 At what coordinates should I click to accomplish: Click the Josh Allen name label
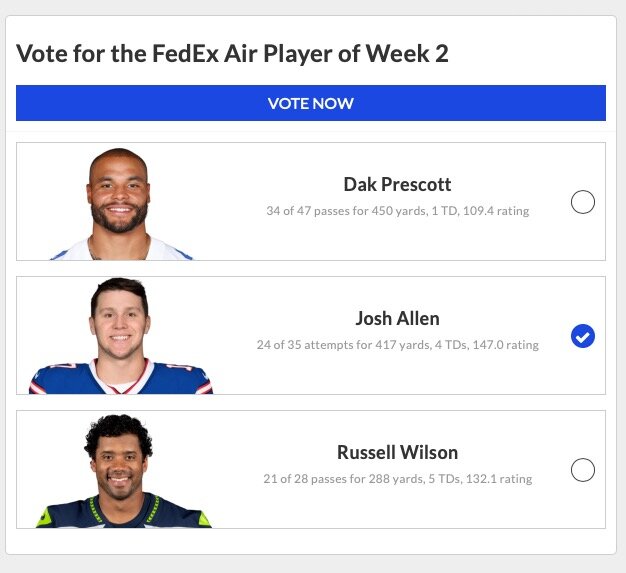point(397,319)
